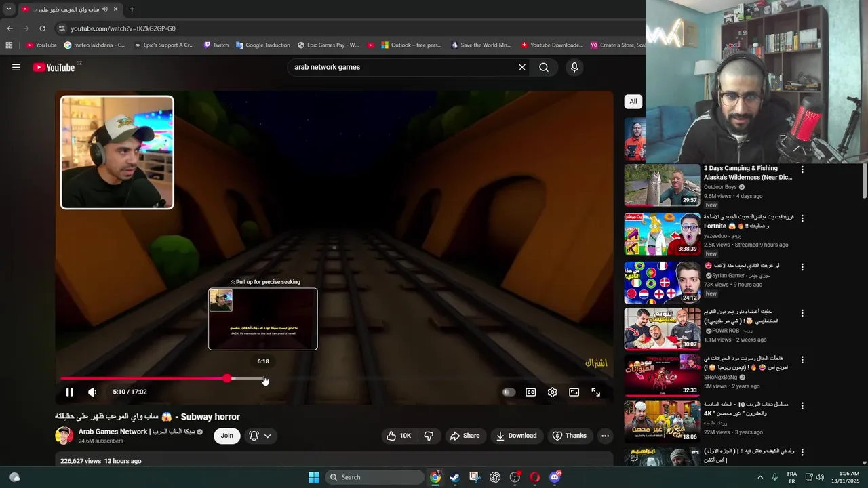Turn on subtitles with the CC button
868x488 pixels.
coord(531,392)
